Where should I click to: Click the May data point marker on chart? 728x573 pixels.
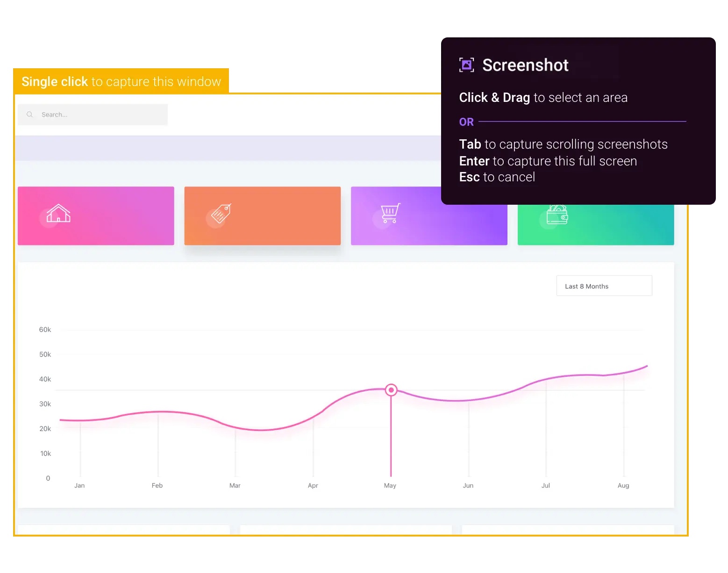click(x=391, y=390)
